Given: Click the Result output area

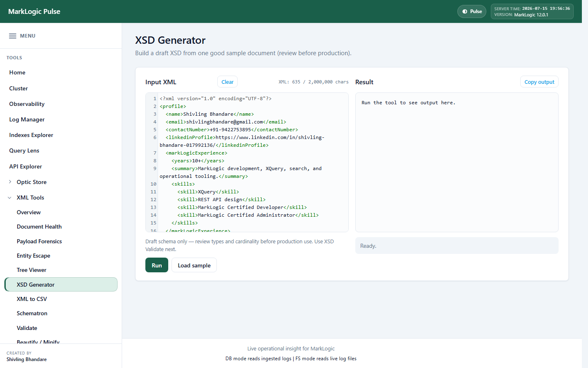Looking at the screenshot, I should [x=457, y=162].
